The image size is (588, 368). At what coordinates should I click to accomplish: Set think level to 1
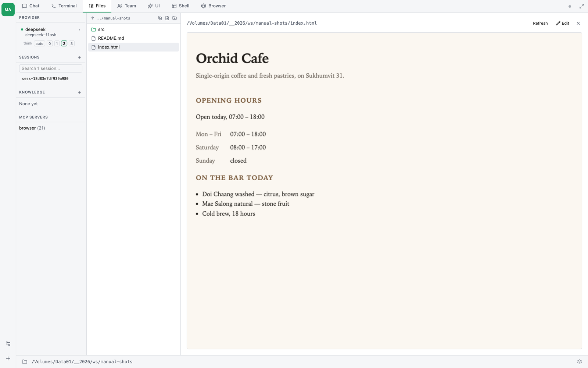click(x=57, y=43)
